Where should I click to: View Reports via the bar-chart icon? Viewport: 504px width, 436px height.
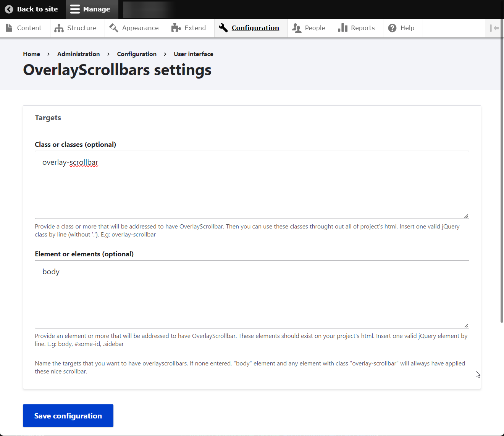click(343, 27)
